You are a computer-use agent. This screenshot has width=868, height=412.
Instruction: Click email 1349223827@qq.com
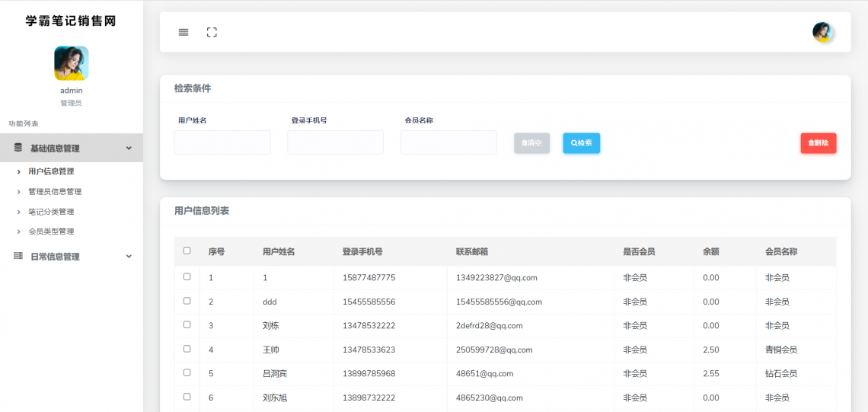(496, 277)
